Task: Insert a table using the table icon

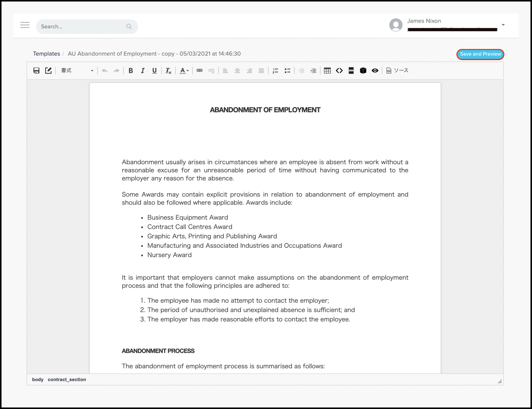Action: 327,71
